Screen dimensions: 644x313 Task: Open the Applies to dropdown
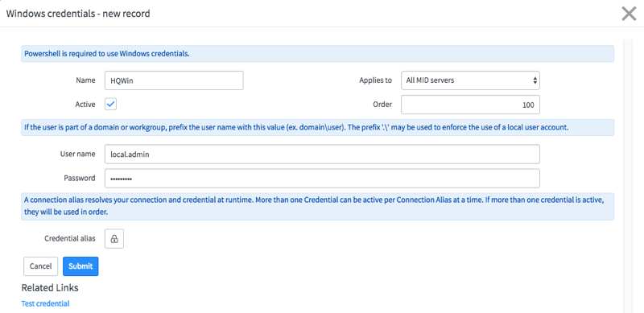[470, 80]
